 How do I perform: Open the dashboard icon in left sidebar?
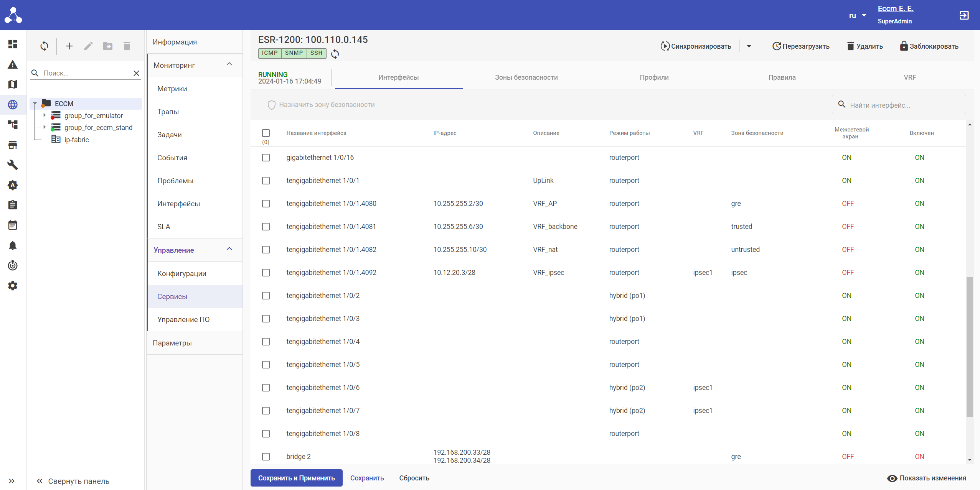pos(13,44)
